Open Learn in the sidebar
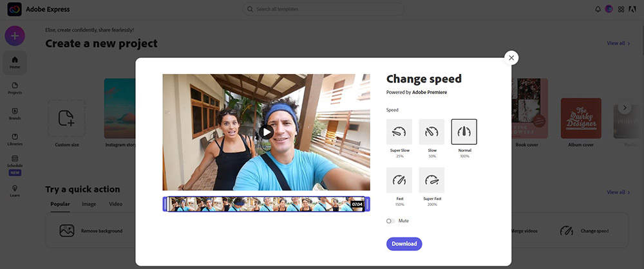Screen dimensions: 644x269 15,191
